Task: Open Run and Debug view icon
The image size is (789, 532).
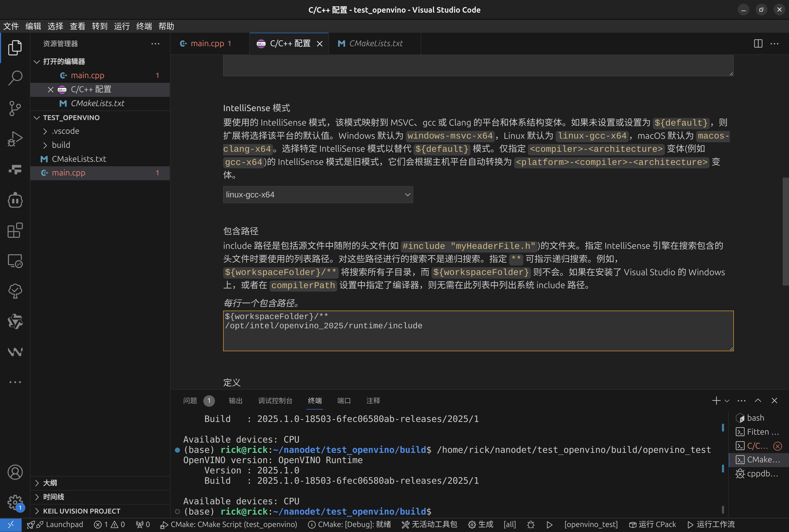Action: [15, 139]
